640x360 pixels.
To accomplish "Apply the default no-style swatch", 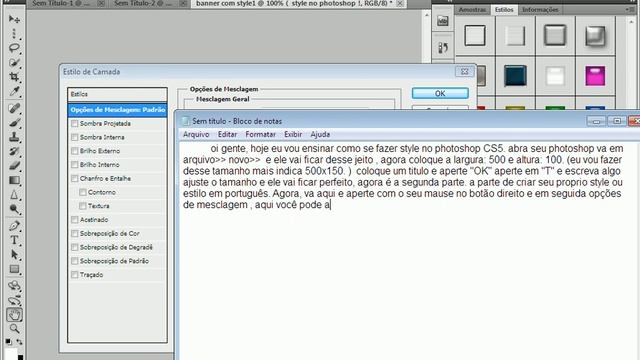I will [x=475, y=36].
